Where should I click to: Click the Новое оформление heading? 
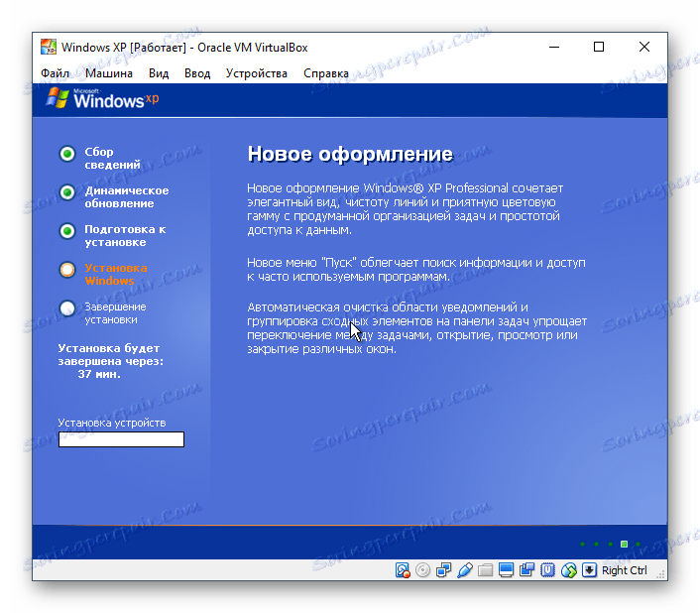coord(350,154)
